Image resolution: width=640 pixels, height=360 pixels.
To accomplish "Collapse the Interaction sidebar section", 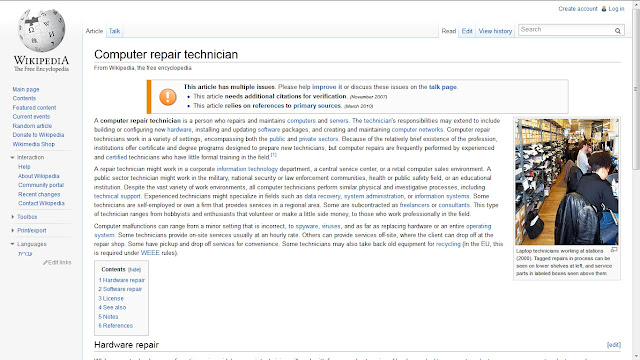I will click(x=12, y=158).
